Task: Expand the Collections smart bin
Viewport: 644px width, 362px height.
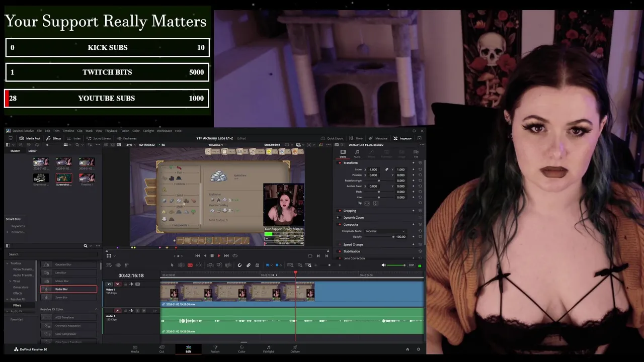Action: coord(8,232)
